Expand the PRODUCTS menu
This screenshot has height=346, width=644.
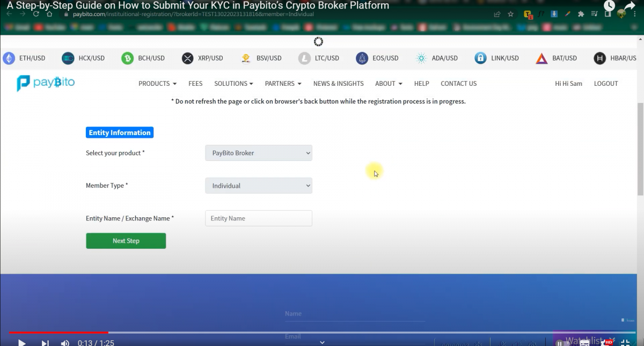(x=158, y=84)
